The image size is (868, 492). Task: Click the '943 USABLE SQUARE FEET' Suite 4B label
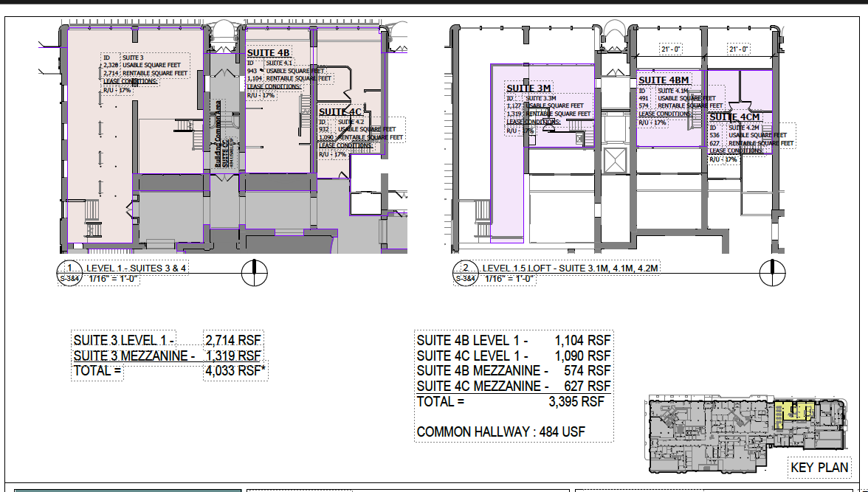(x=286, y=71)
